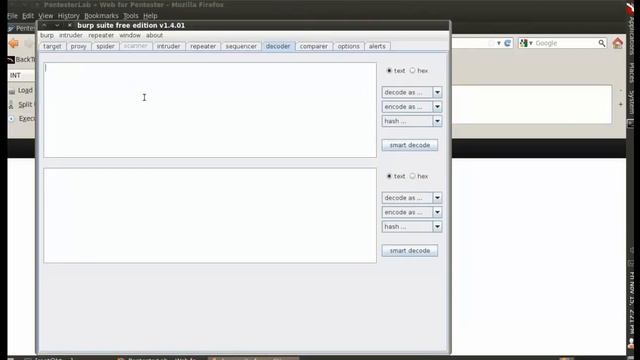Open Firefox URL bar history dropdown arrow

coord(499,43)
